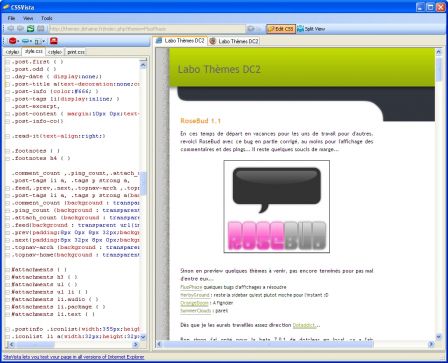Open dropdown arrow next to red blob icon

[x=18, y=41]
